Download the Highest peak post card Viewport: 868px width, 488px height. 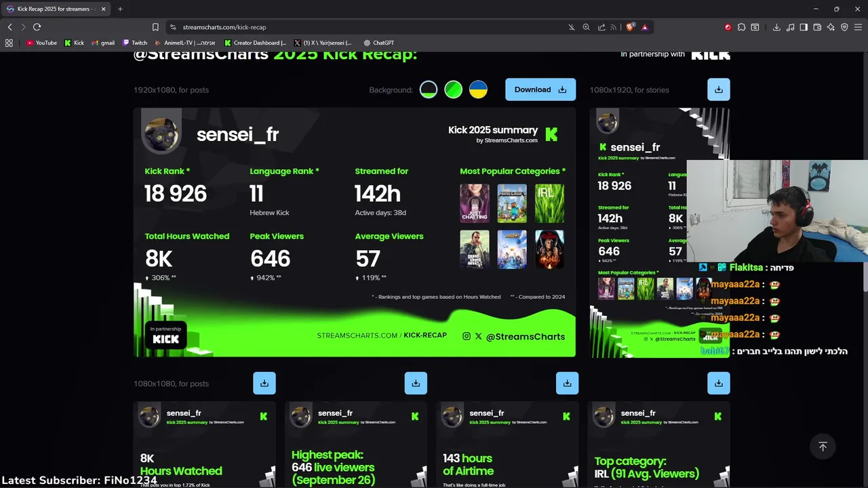(416, 383)
